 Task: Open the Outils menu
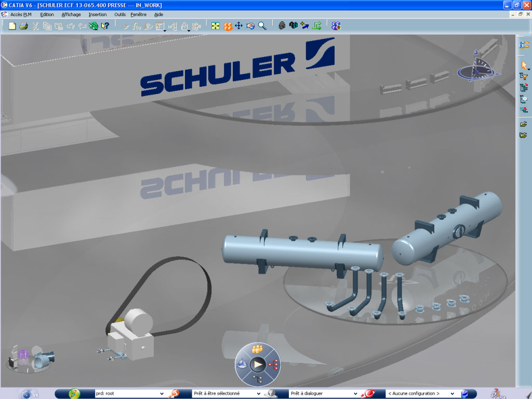pyautogui.click(x=120, y=15)
